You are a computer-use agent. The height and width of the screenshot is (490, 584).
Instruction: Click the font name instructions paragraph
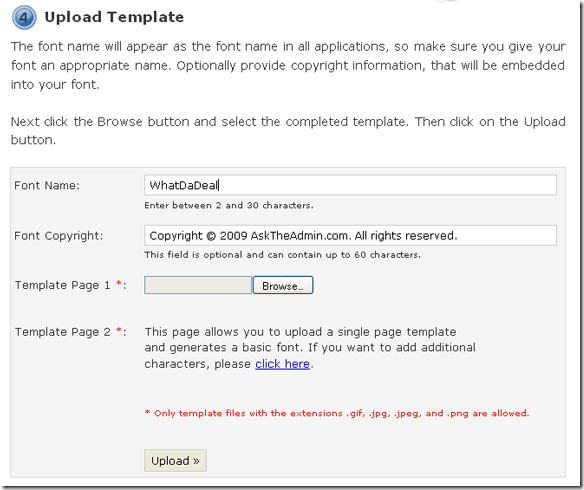(x=288, y=66)
